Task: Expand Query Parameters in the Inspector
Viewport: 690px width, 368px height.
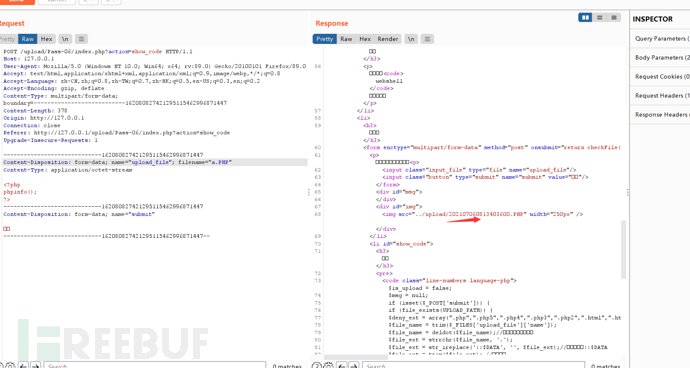Action: pos(660,38)
